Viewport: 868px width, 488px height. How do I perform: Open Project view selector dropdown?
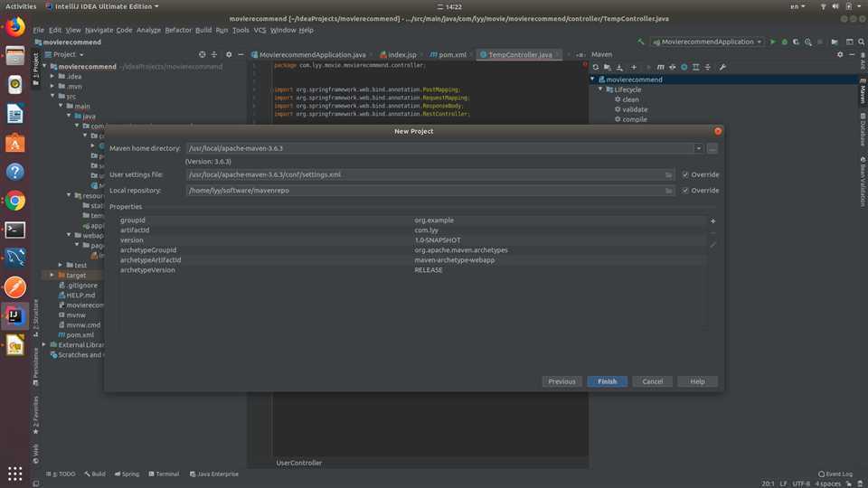64,55
